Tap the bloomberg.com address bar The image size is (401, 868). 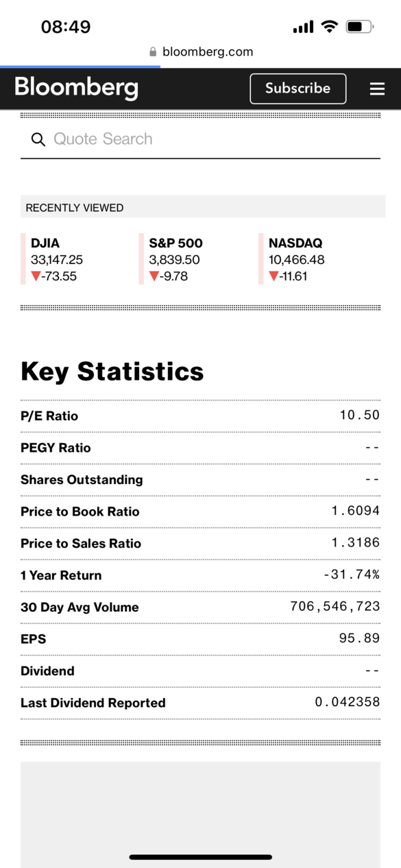201,52
